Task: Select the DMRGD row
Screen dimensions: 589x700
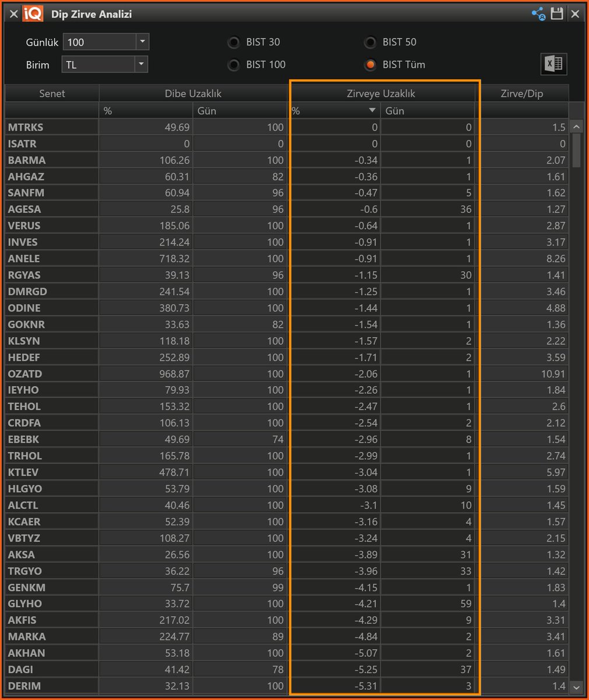Action: [287, 292]
